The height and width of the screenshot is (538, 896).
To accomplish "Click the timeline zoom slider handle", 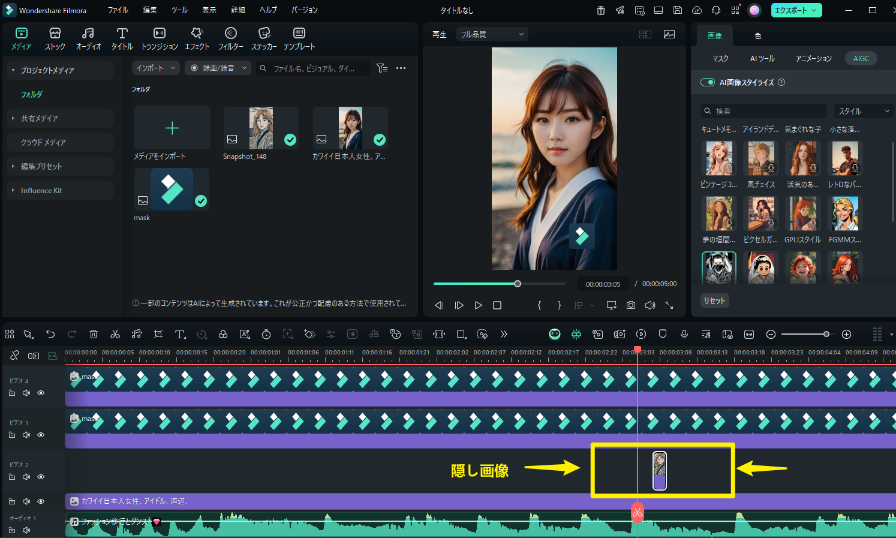I will pyautogui.click(x=826, y=334).
